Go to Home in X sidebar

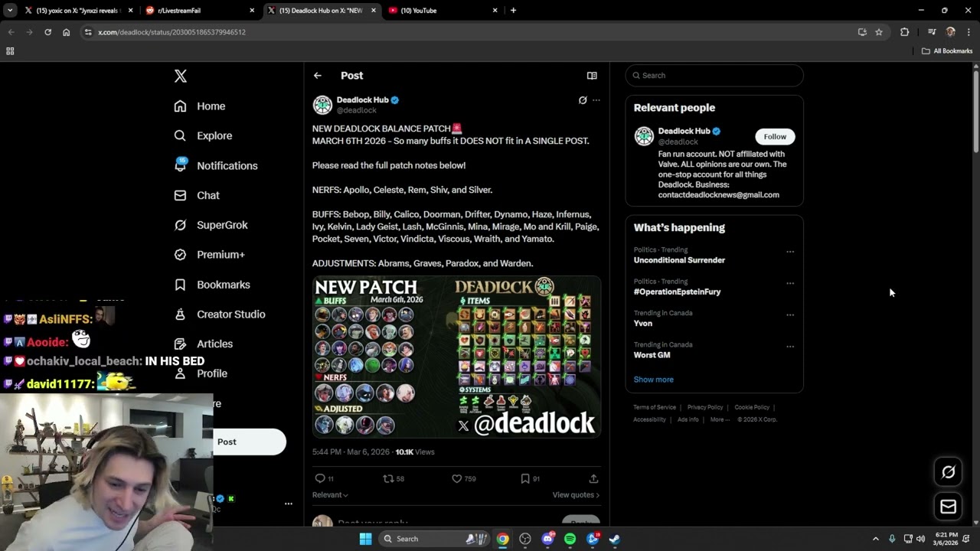[200, 106]
